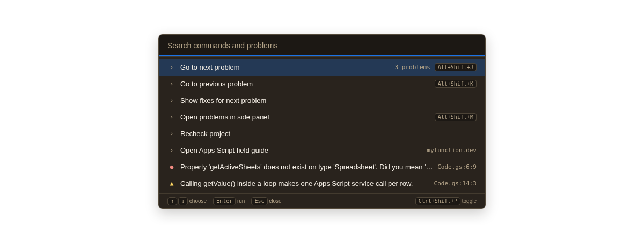The image size is (644, 225).
Task: Select Open problems in side panel
Action: (x=322, y=117)
